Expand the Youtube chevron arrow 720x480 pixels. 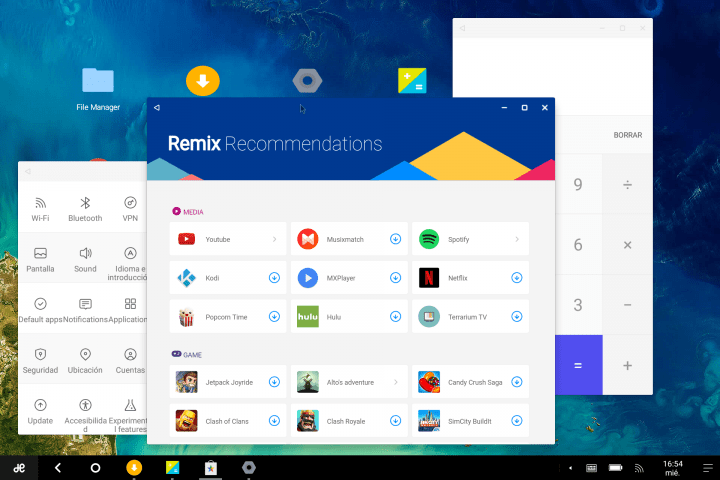[x=274, y=239]
